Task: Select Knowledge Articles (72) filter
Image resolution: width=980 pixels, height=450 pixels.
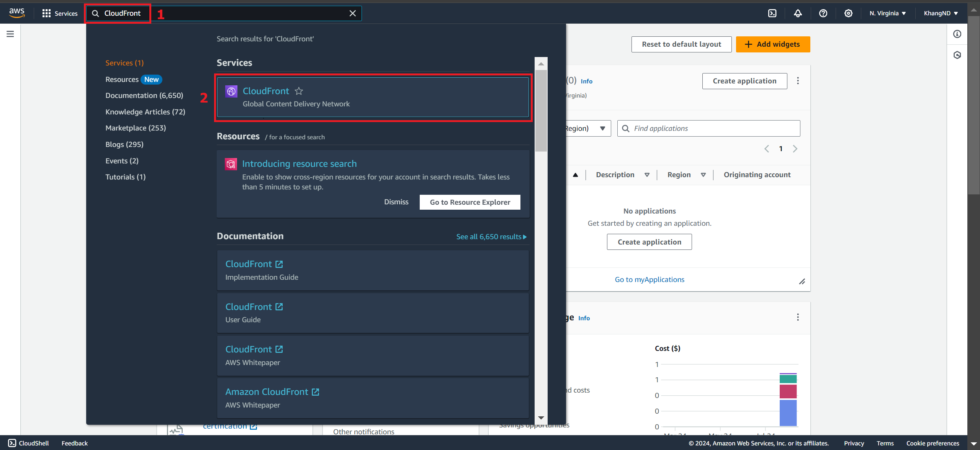Action: (145, 112)
